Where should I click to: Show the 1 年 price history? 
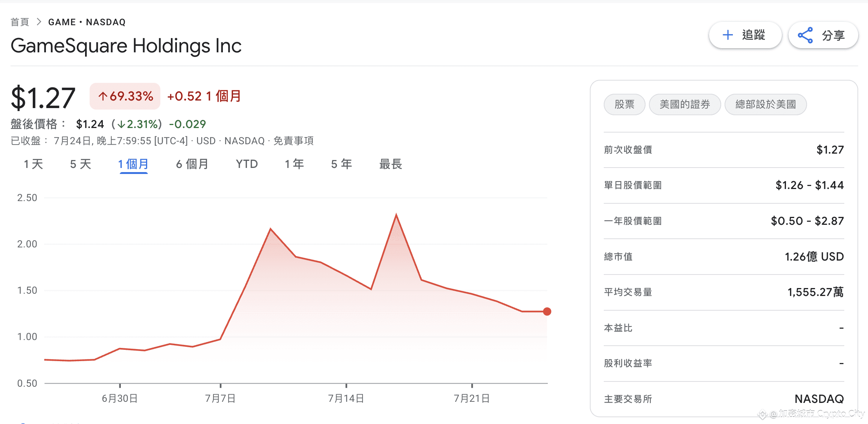coord(294,164)
